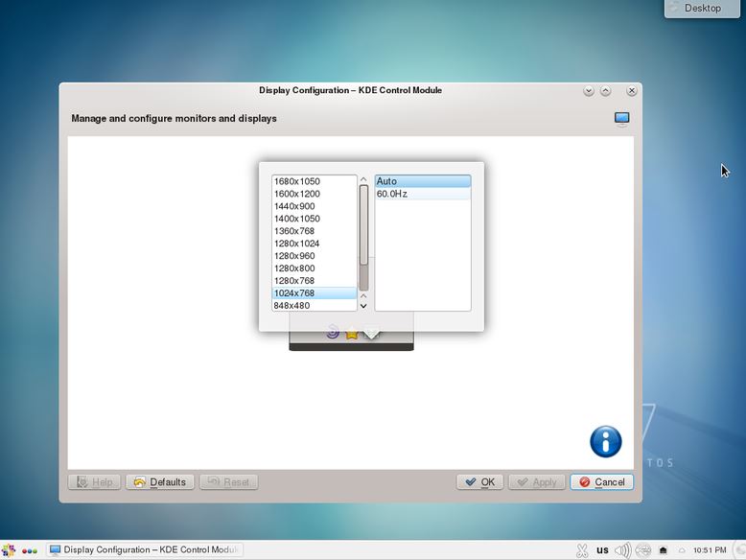
Task: Open the application launcher in the taskbar
Action: coord(8,550)
